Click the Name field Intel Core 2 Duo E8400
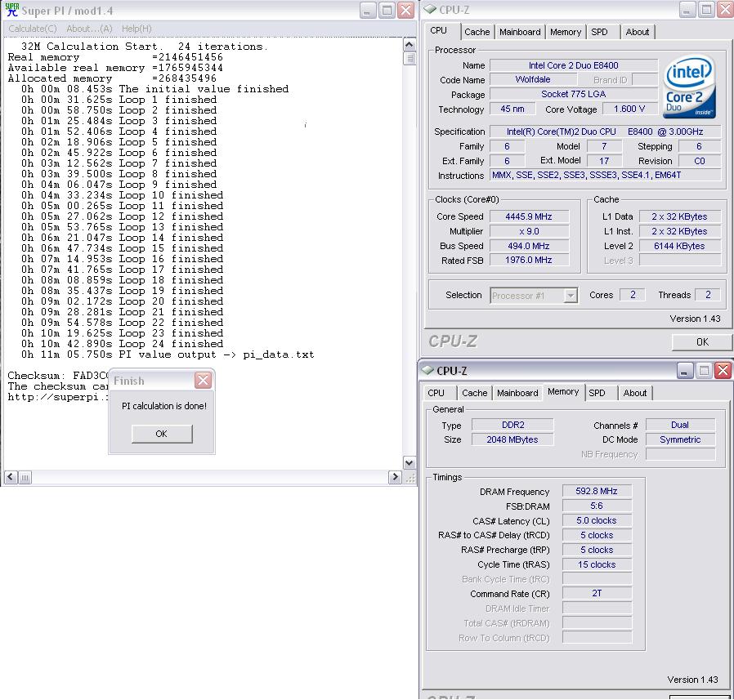This screenshot has height=700, width=734. [x=574, y=65]
